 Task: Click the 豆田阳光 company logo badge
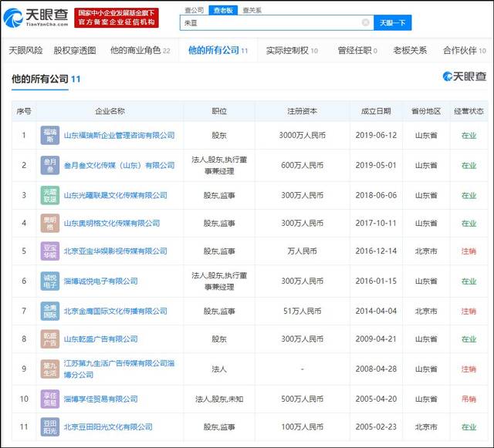(49, 426)
